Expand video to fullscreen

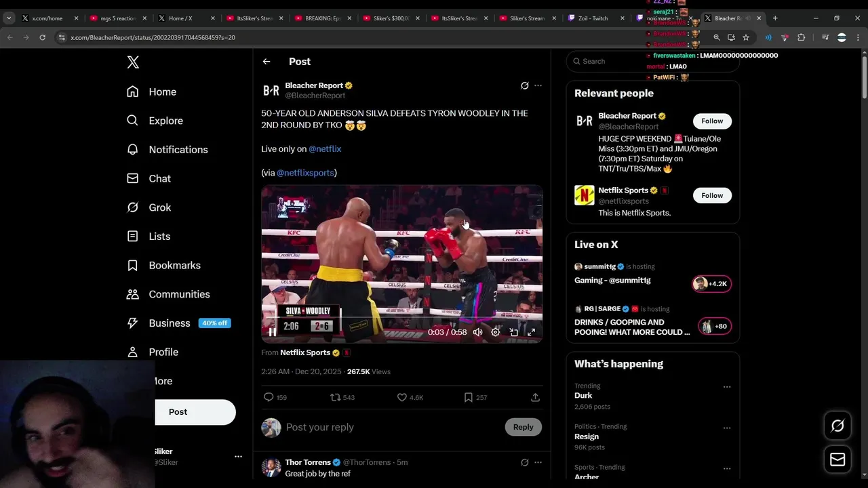(x=531, y=332)
